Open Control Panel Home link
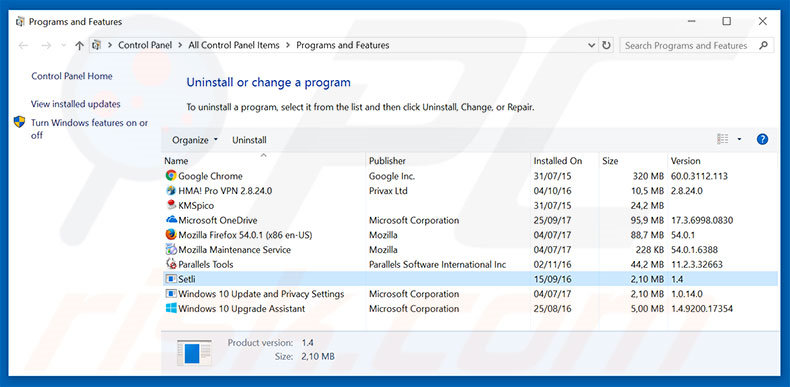790x387 pixels. click(72, 76)
